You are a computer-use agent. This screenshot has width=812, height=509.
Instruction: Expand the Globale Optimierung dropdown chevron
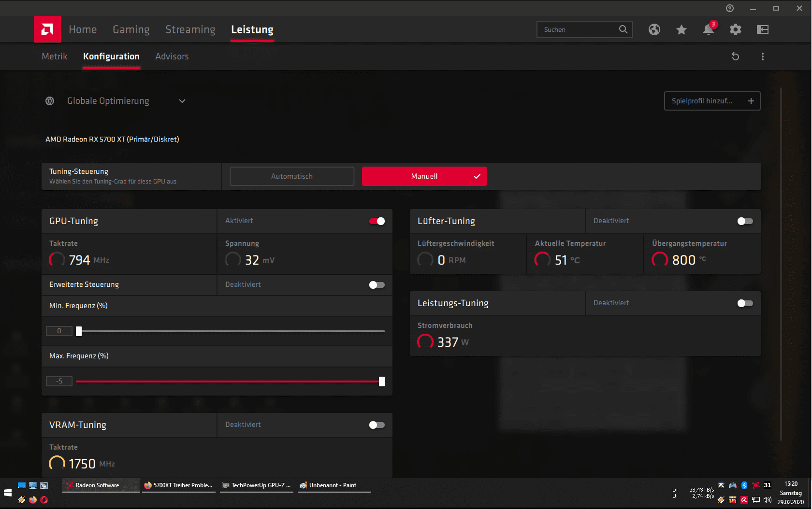(182, 101)
